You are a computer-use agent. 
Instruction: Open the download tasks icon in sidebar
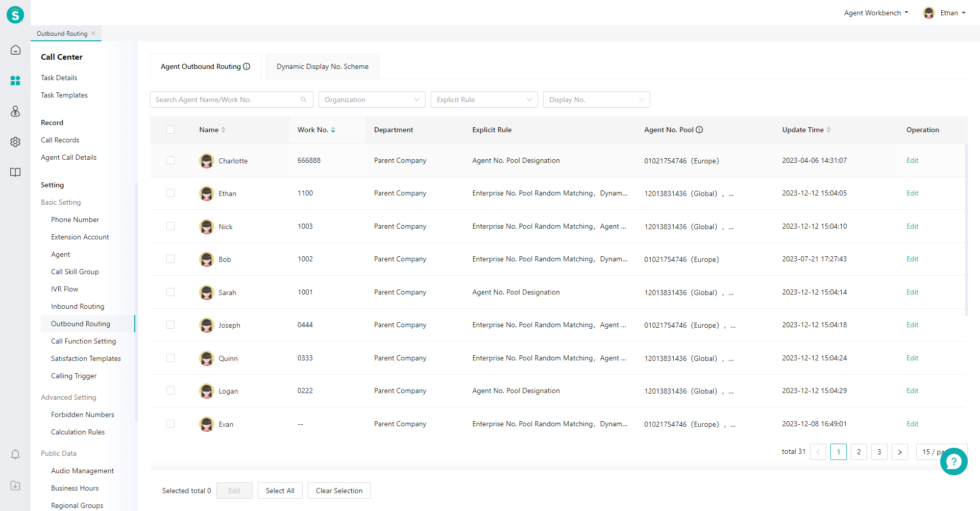(15, 485)
